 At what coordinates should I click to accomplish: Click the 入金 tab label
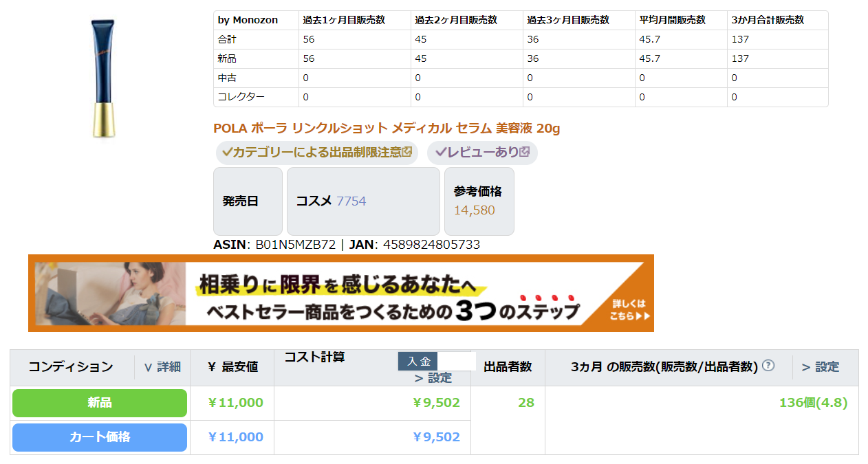coord(417,362)
